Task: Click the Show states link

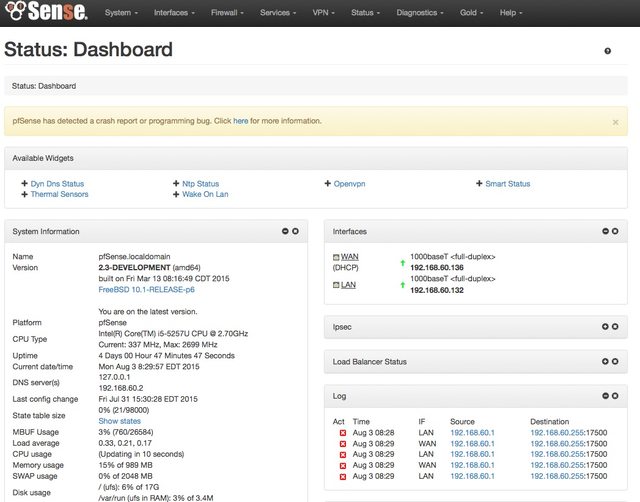Action: point(119,421)
